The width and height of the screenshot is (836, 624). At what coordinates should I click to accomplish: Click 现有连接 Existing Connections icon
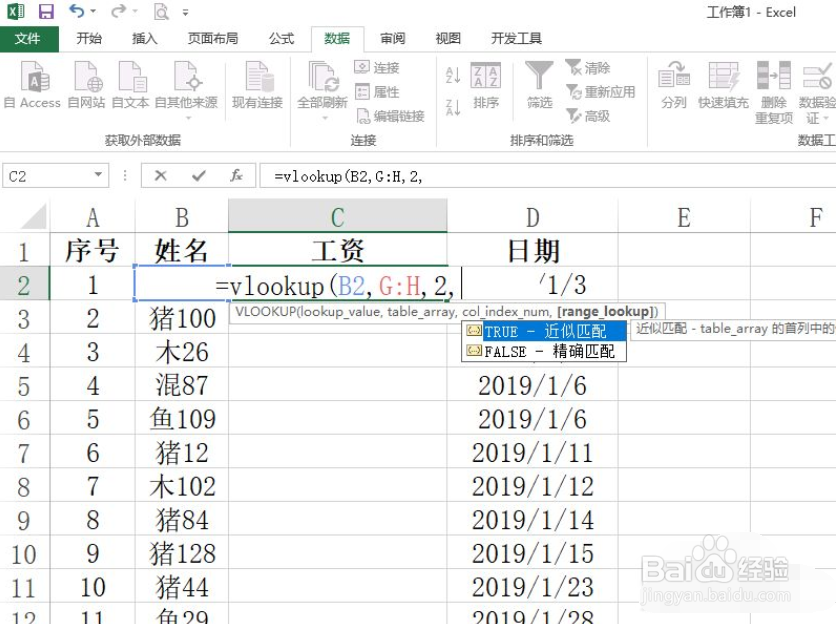258,85
